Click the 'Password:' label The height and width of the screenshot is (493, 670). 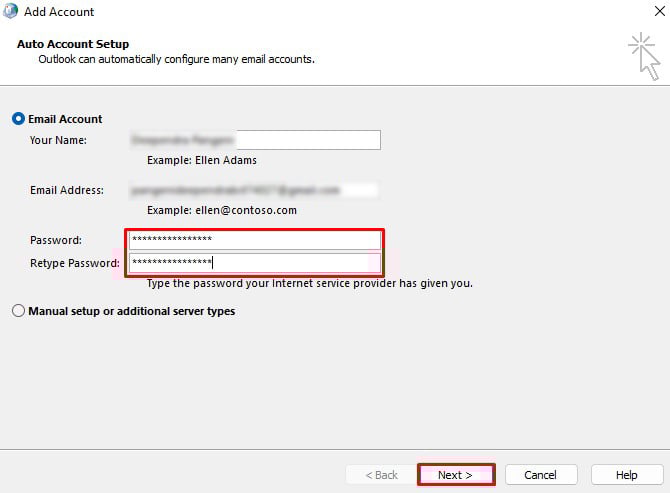[x=56, y=240]
